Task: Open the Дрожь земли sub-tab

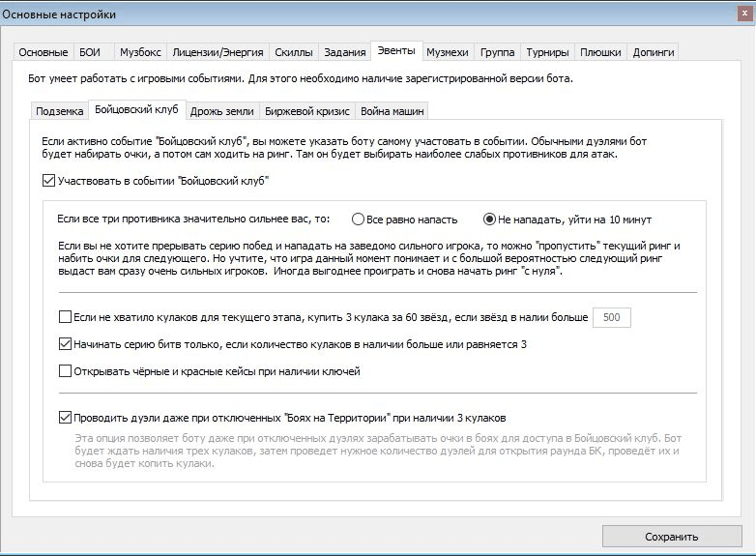Action: [221, 111]
